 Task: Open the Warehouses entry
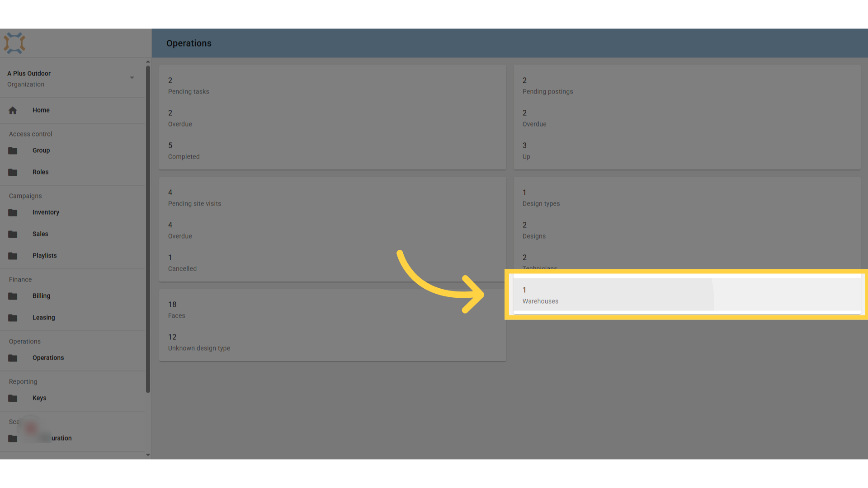687,295
